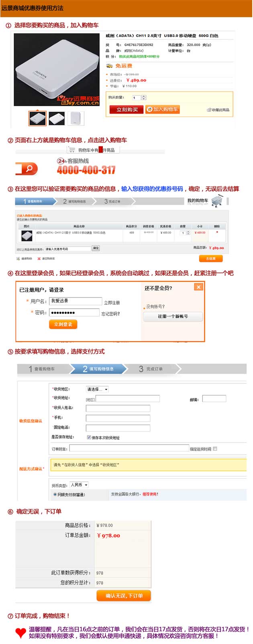Image resolution: width=253 pixels, height=644 pixels.
Task: Click the 固定电话 landline field
Action: coord(118,428)
